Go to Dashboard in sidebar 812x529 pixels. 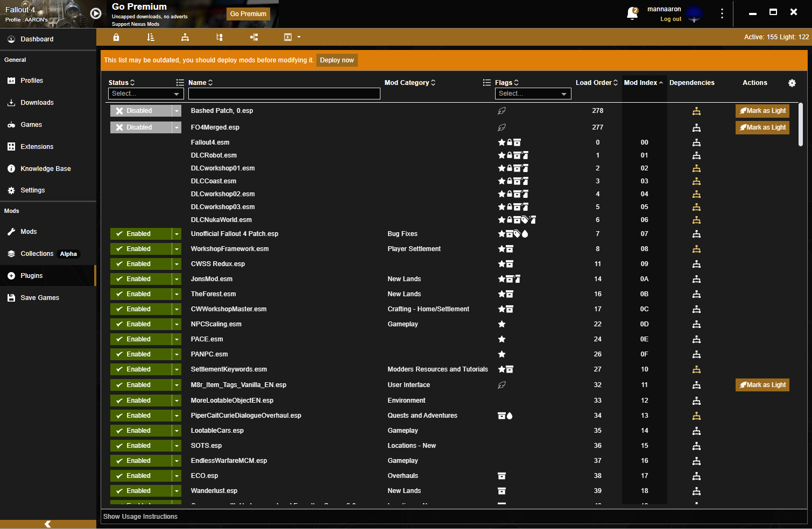coord(48,39)
